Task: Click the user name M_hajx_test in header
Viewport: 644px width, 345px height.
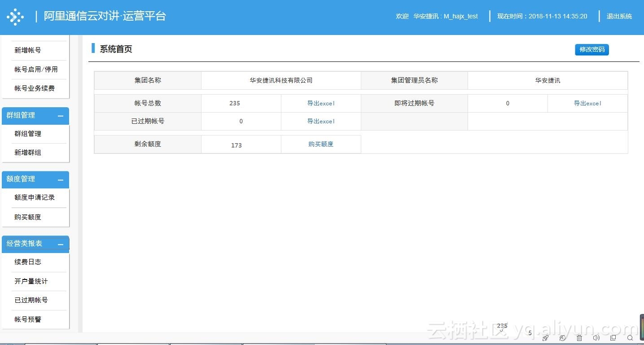Action: point(461,16)
